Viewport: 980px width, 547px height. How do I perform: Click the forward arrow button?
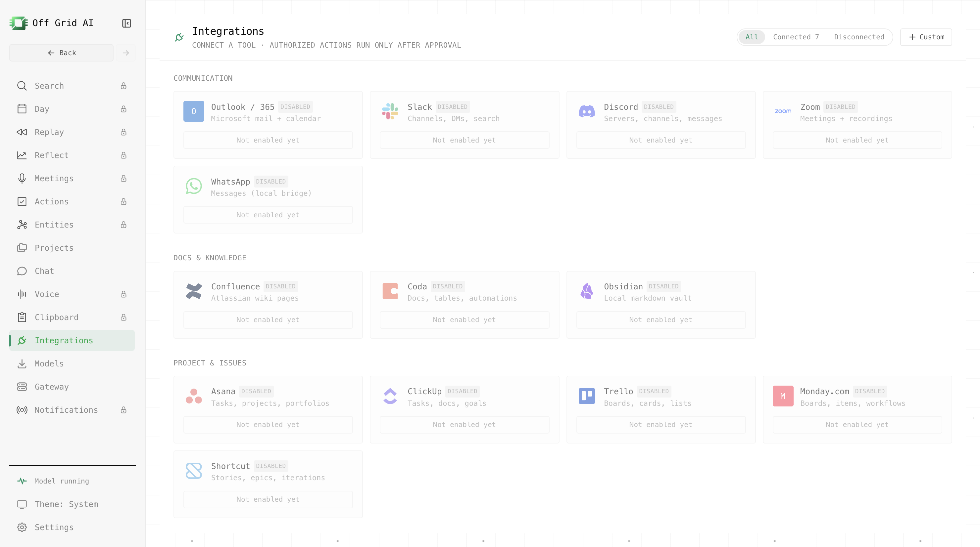pos(126,53)
